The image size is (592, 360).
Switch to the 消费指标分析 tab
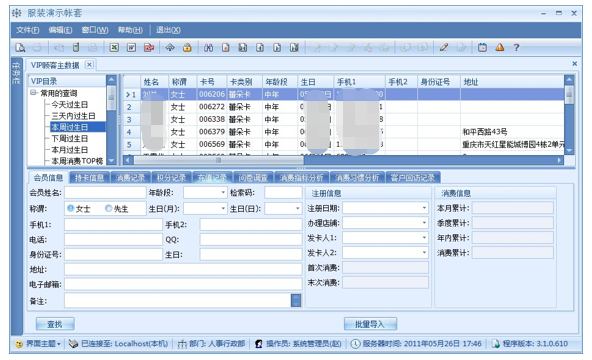pos(301,177)
